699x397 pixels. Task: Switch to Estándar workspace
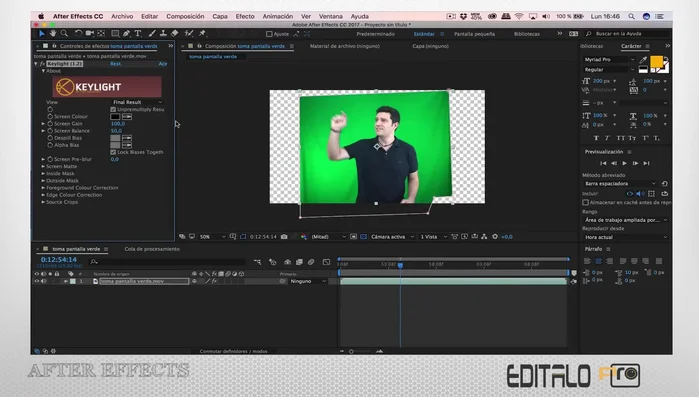tap(424, 34)
